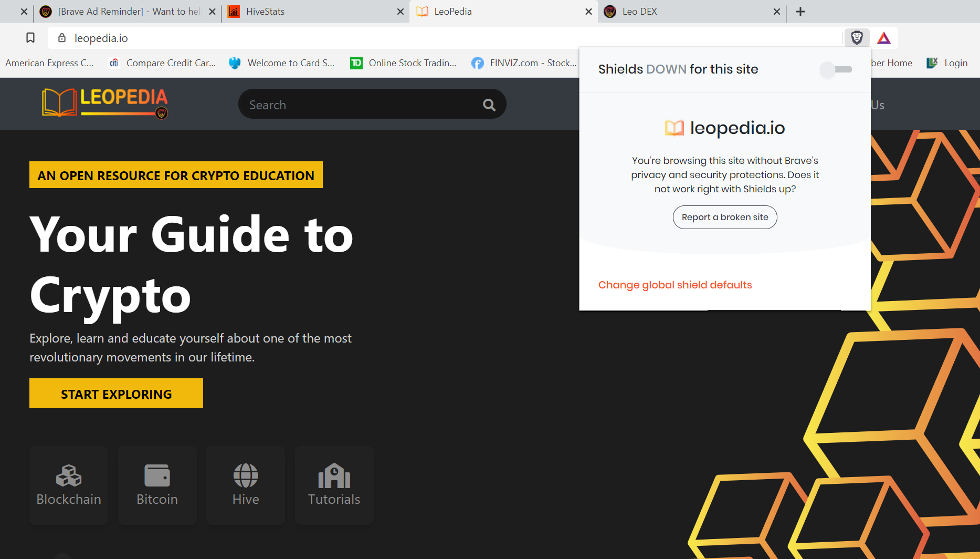Click the leopedia.io address bar

coord(446,38)
